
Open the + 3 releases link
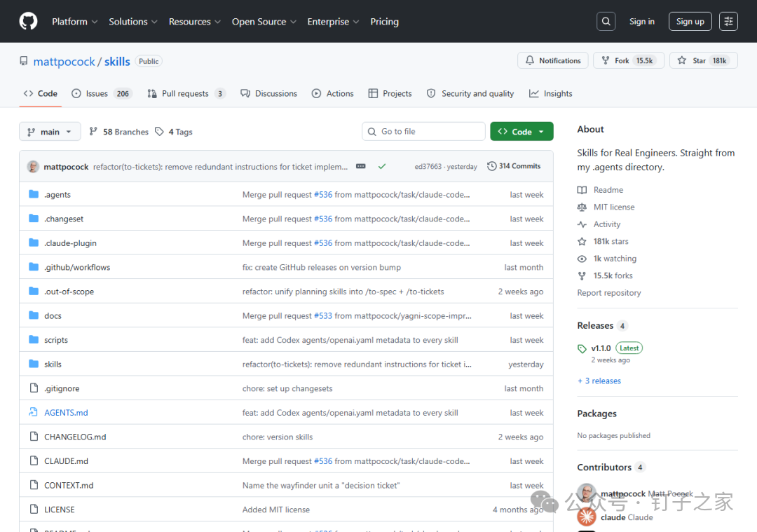point(599,381)
